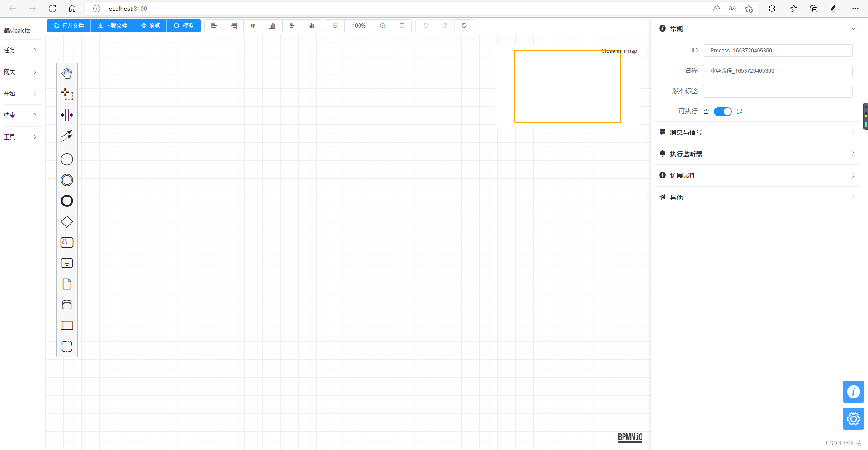The height and width of the screenshot is (450, 868).
Task: Click the Close minimap link
Action: (619, 51)
